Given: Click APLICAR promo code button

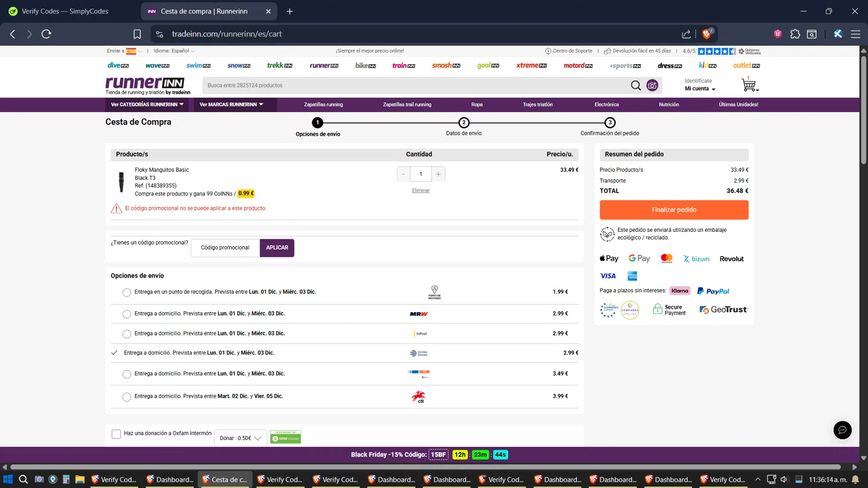Looking at the screenshot, I should click(277, 247).
